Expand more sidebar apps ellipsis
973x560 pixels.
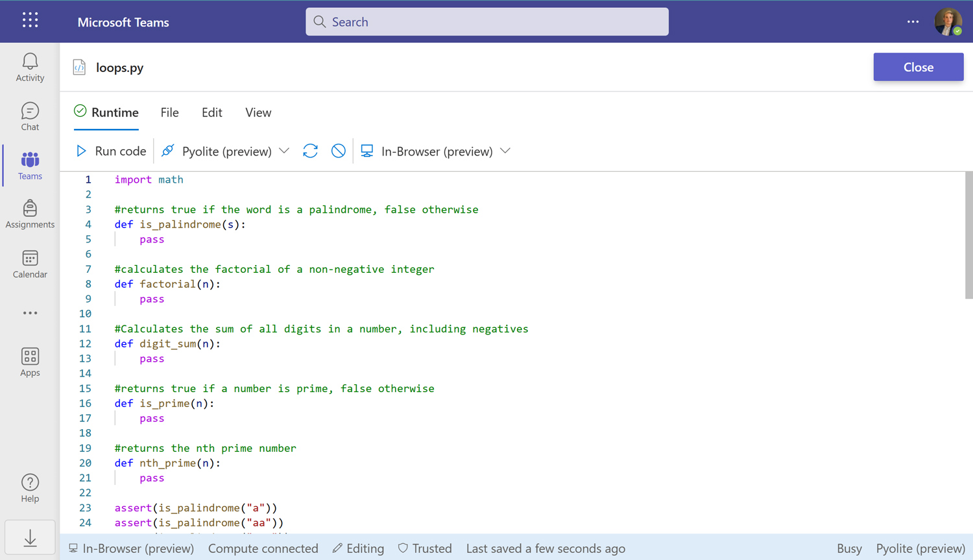coord(30,313)
